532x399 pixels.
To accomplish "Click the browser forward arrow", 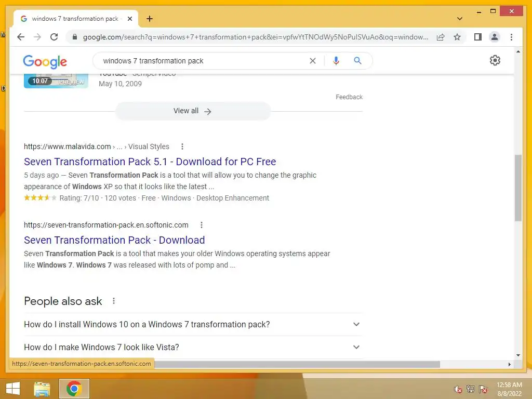I will (x=37, y=37).
